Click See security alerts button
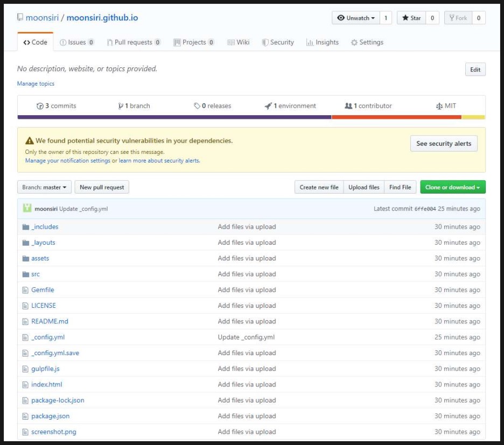504x445 pixels. click(444, 144)
